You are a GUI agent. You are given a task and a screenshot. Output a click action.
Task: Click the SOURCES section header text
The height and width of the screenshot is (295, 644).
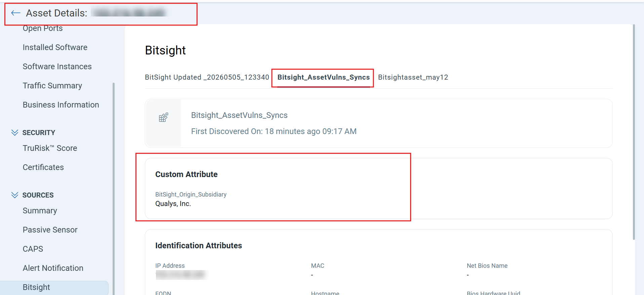(x=38, y=195)
